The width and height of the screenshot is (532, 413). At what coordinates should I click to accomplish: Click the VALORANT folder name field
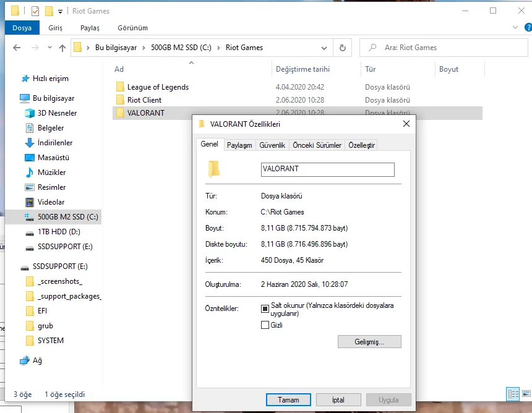pos(327,169)
